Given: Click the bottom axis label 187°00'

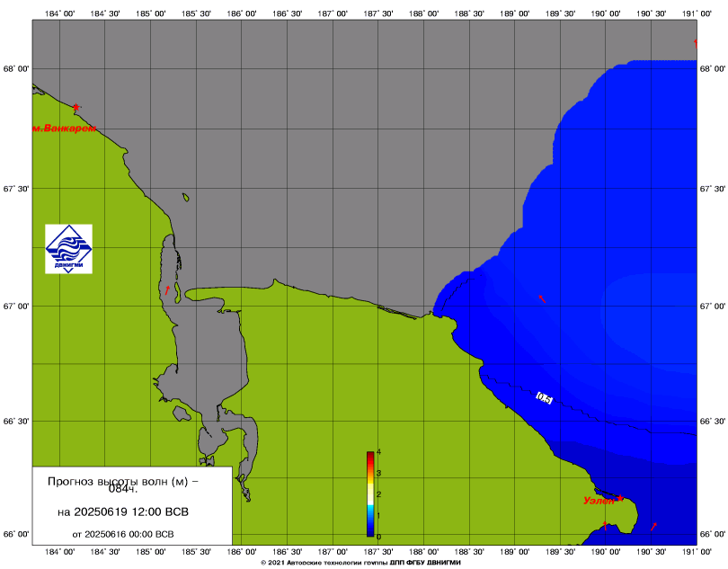Looking at the screenshot, I should coord(333,551).
